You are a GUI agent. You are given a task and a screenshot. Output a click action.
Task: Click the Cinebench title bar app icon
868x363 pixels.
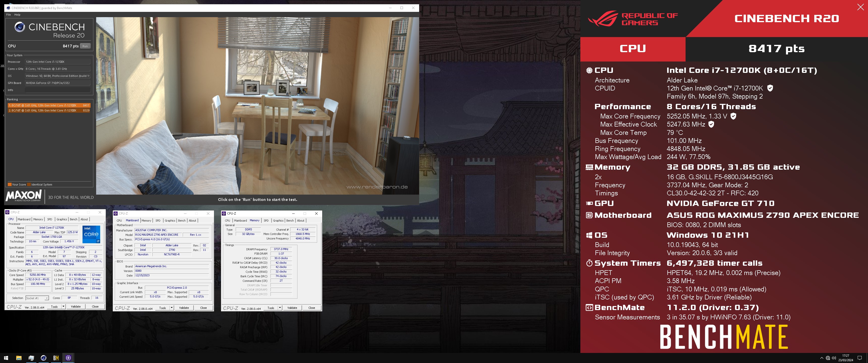pyautogui.click(x=8, y=8)
